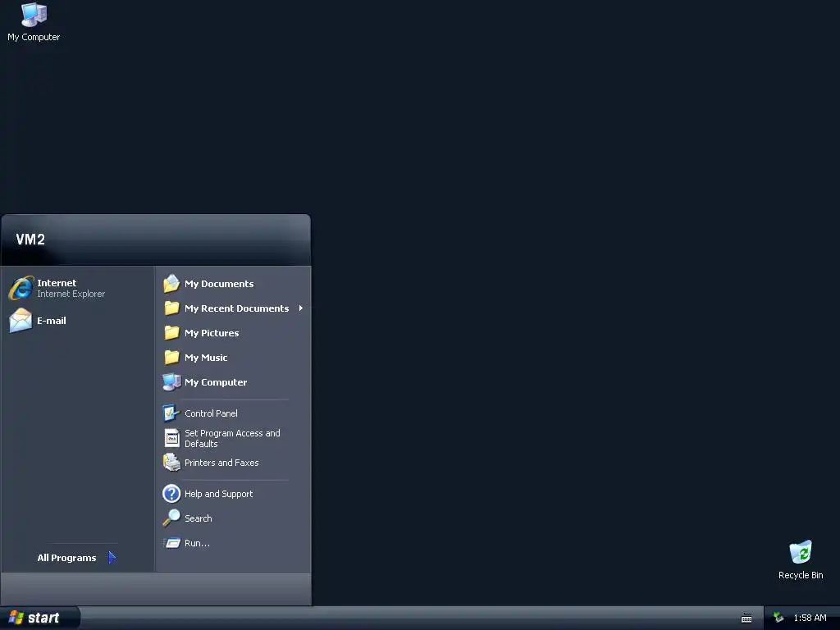This screenshot has width=840, height=630.
Task: Open Internet Explorer icon in Start menu
Action: pos(21,288)
